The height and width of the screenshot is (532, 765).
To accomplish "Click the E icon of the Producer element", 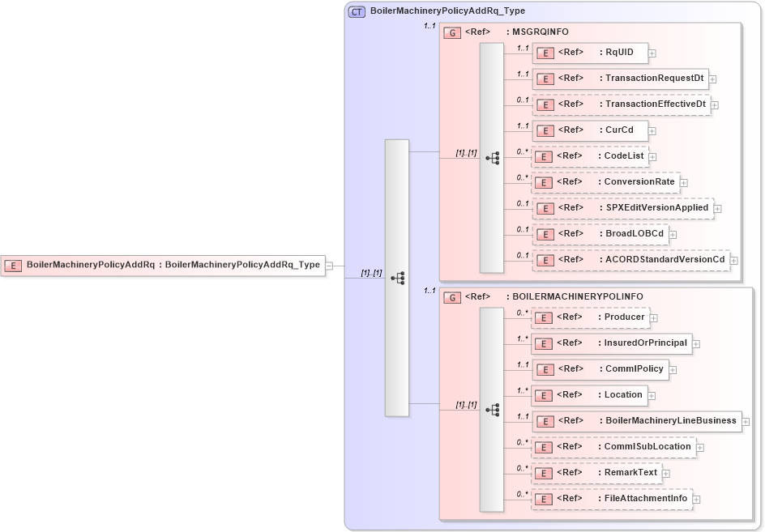I will [545, 317].
